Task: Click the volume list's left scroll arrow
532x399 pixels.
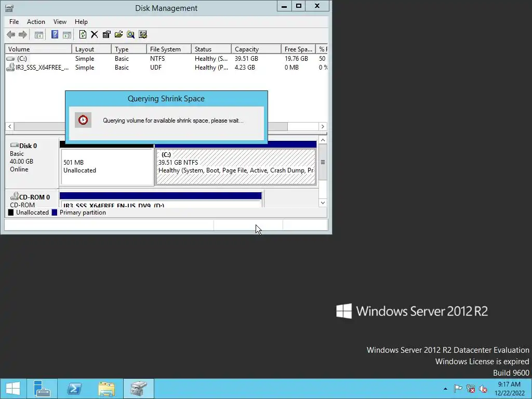Action: [x=9, y=127]
